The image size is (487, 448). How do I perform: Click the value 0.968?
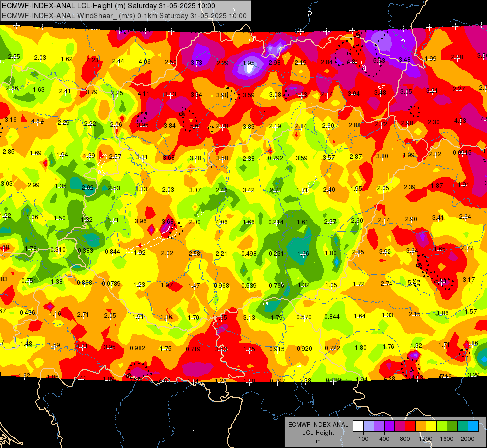[222, 285]
